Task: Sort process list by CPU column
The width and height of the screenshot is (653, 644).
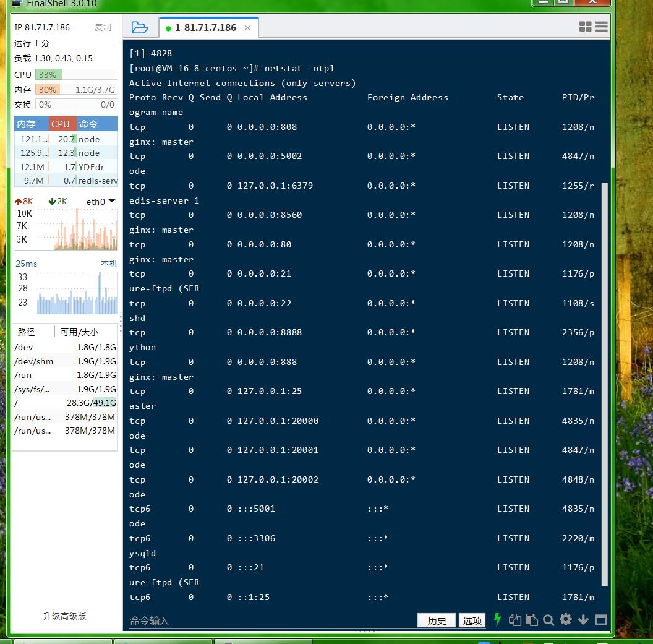Action: [62, 124]
